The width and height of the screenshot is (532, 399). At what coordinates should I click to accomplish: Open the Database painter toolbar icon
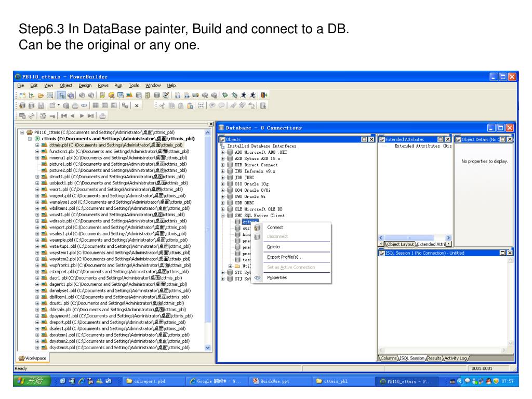tap(157, 96)
